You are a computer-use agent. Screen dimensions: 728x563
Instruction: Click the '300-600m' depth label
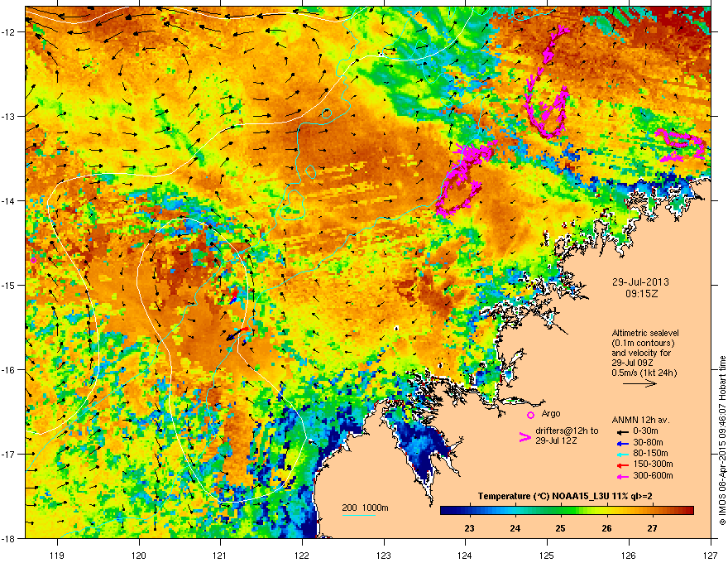pos(653,475)
